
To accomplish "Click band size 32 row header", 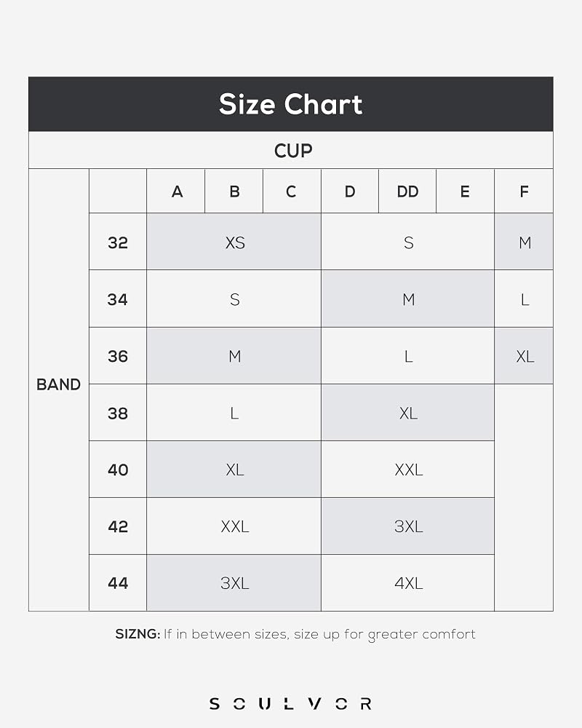I will click(118, 242).
